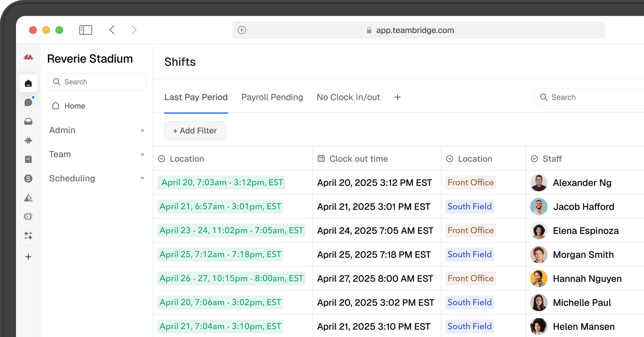Open the chat messages icon in sidebar

(28, 102)
